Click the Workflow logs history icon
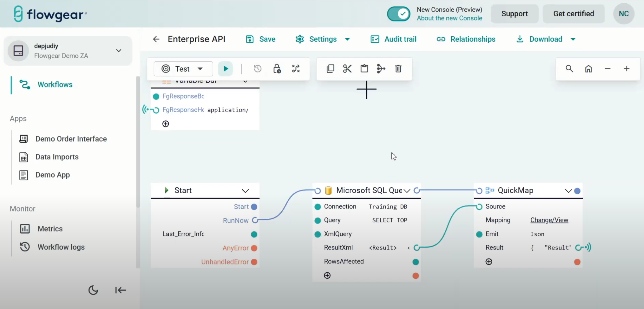This screenshot has width=644, height=309. point(25,247)
